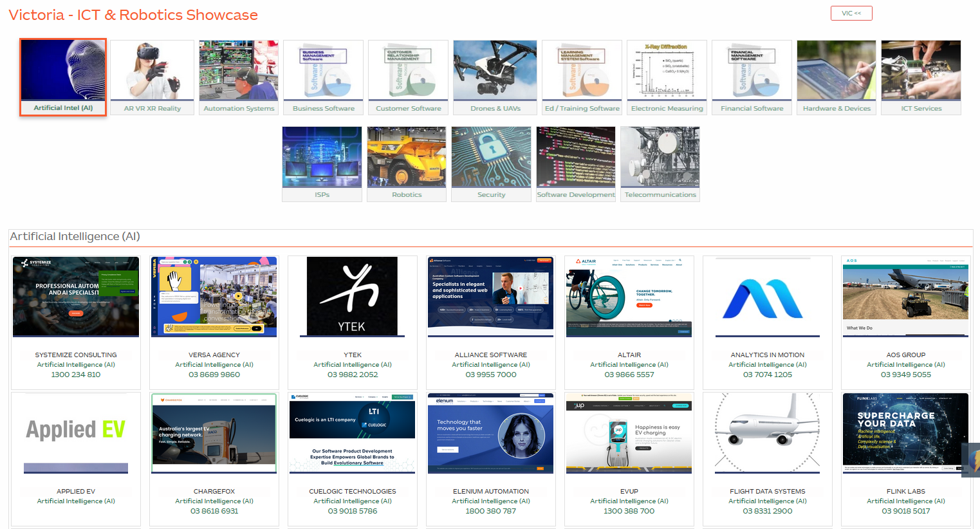The height and width of the screenshot is (529, 980).
Task: Select the Software Development category tile
Action: pos(576,163)
